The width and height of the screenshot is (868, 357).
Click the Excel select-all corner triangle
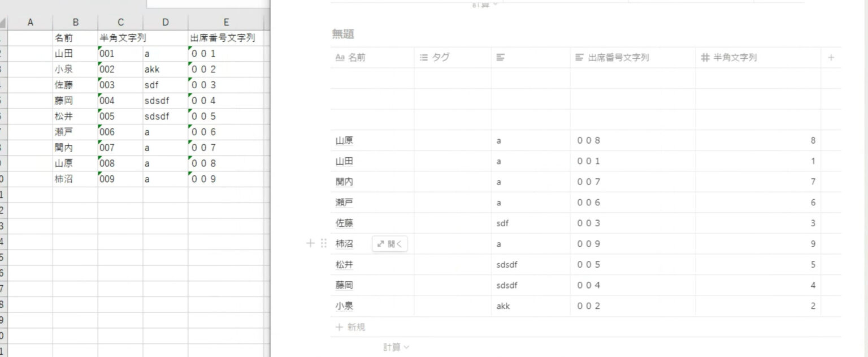[3, 23]
